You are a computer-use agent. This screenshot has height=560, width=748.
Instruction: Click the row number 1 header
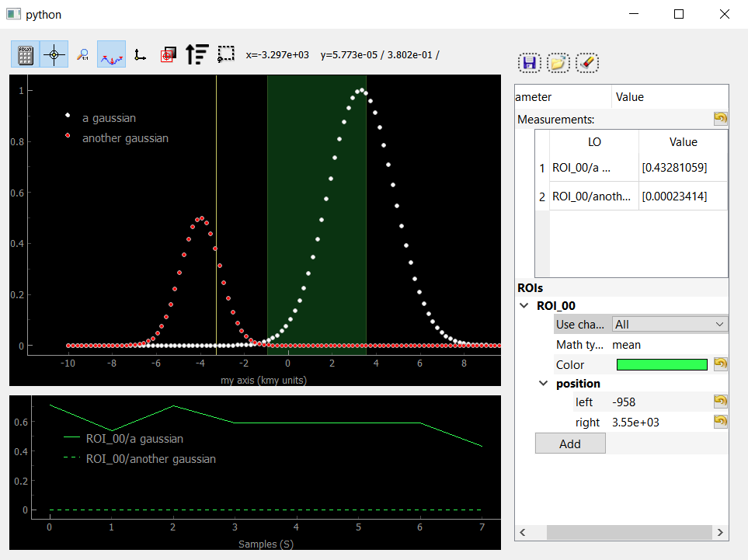tap(542, 168)
